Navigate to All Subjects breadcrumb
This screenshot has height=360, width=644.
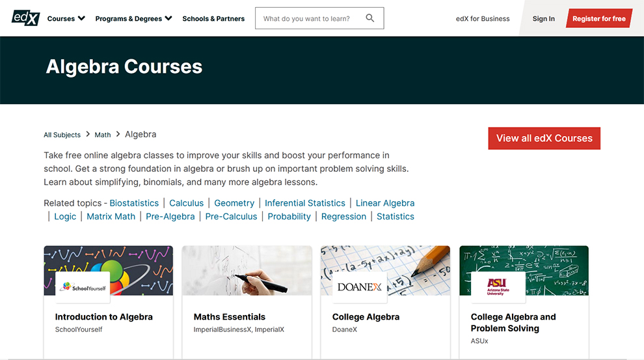tap(62, 135)
